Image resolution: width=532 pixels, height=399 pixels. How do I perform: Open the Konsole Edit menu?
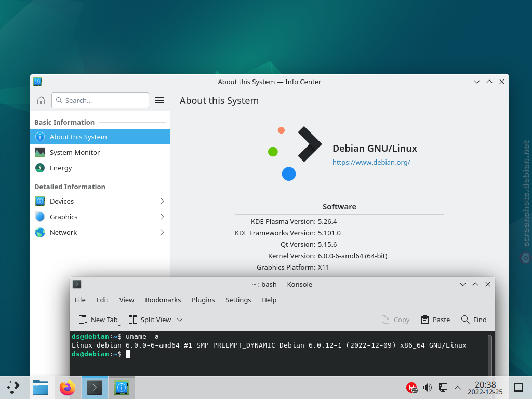[102, 300]
